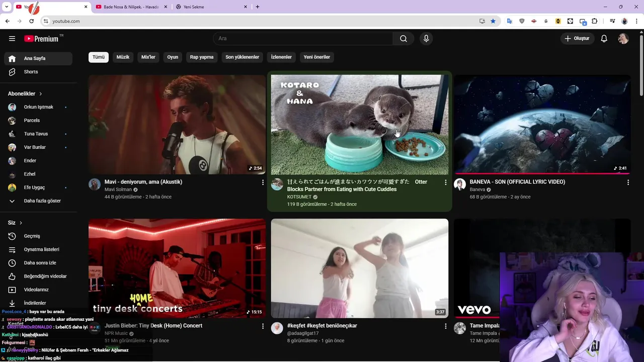Expand Daha fazla göster subscriptions

38,201
